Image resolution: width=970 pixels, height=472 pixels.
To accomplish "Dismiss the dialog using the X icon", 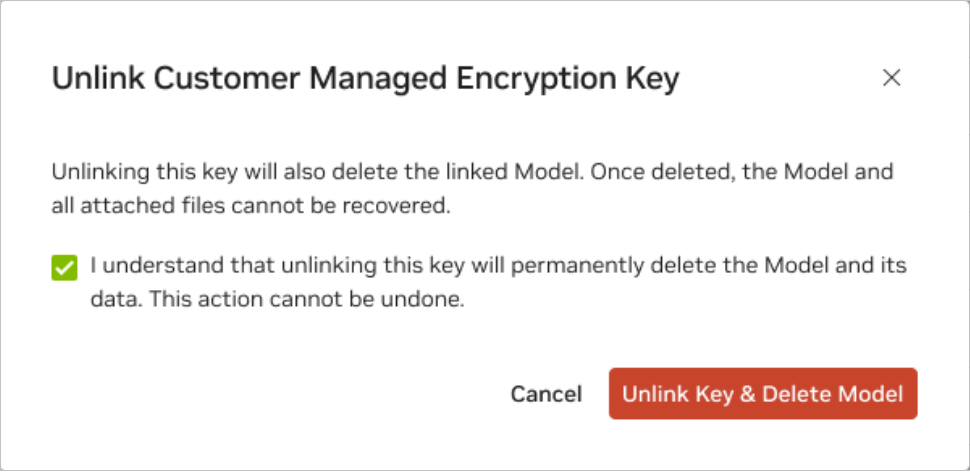I will click(892, 78).
